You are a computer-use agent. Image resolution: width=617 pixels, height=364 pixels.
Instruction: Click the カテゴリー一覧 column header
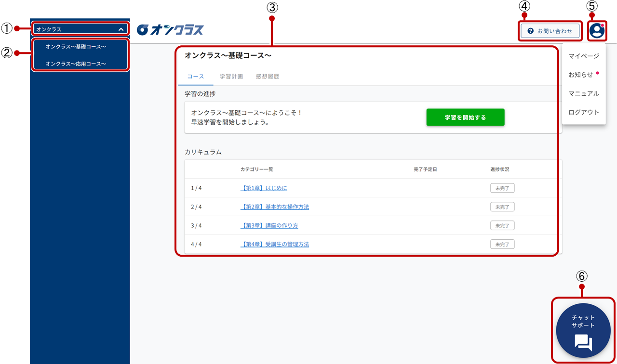(x=257, y=169)
